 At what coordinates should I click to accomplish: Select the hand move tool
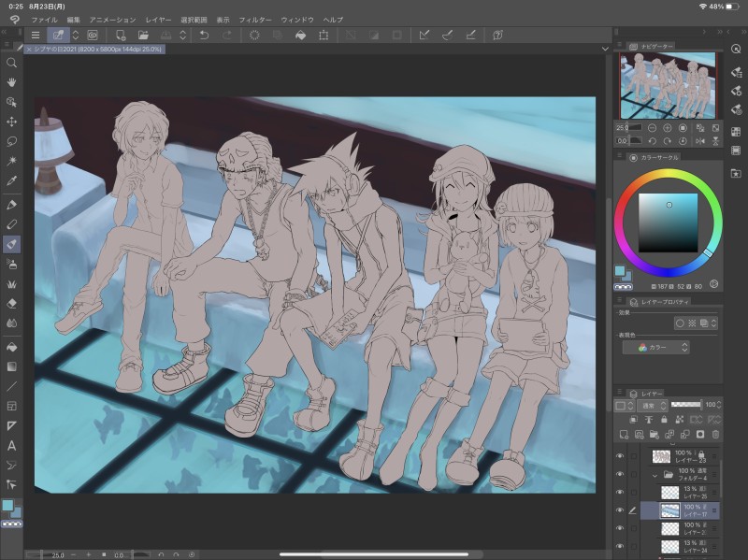click(12, 82)
